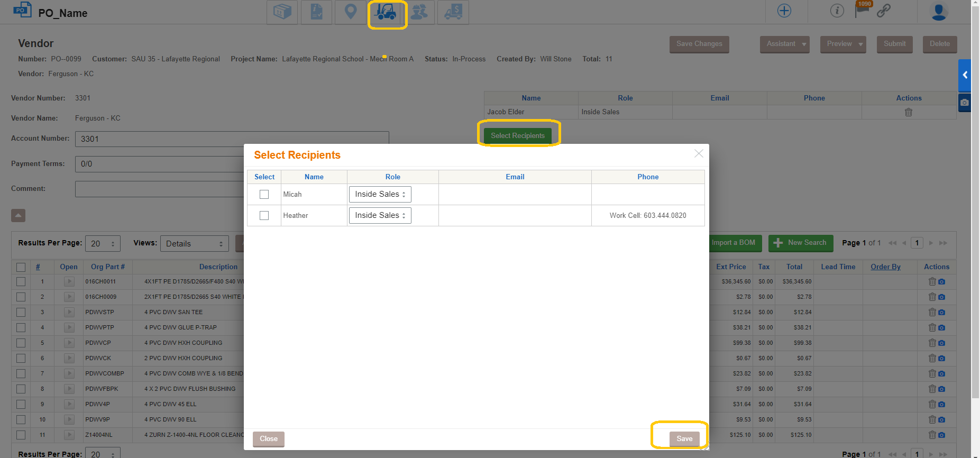Sort by Org Part # column

pyautogui.click(x=108, y=267)
